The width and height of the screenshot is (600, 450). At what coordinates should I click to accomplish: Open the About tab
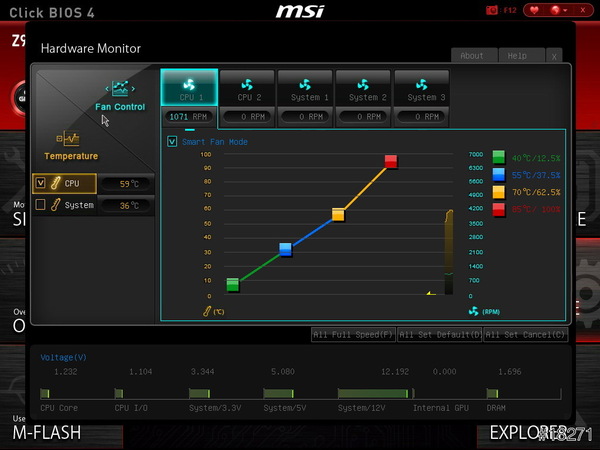pos(474,55)
